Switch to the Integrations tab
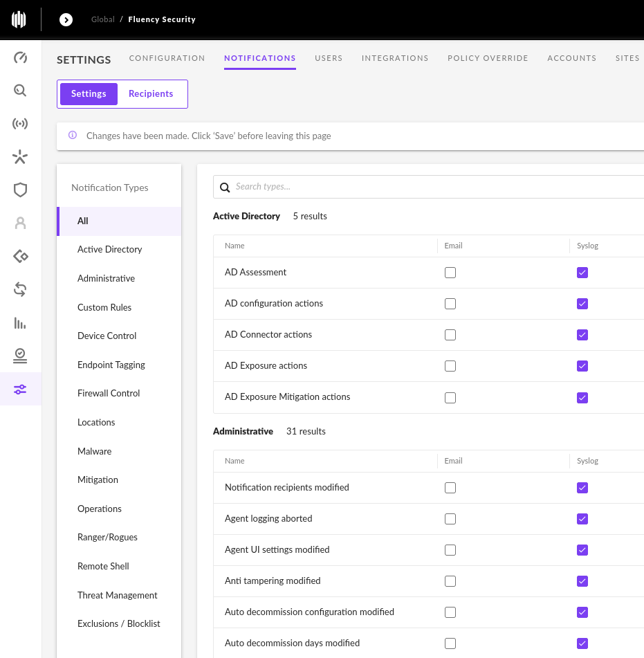Screen dimensions: 644x658 395,58
